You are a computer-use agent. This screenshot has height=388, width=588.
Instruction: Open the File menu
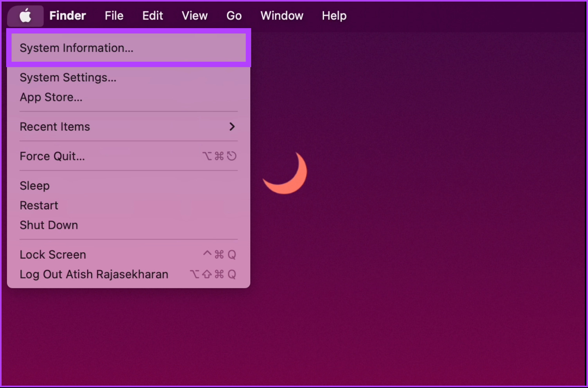coord(113,16)
